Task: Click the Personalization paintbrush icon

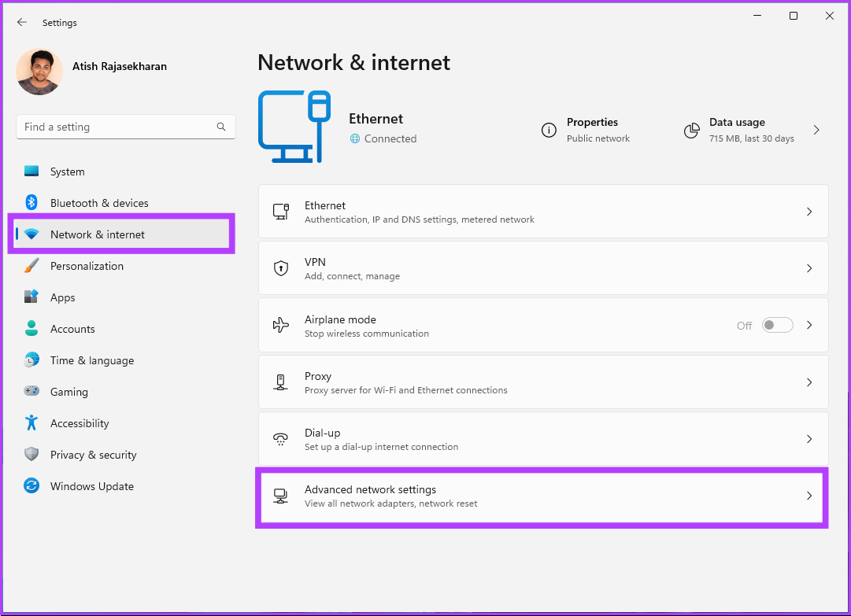Action: click(x=31, y=265)
